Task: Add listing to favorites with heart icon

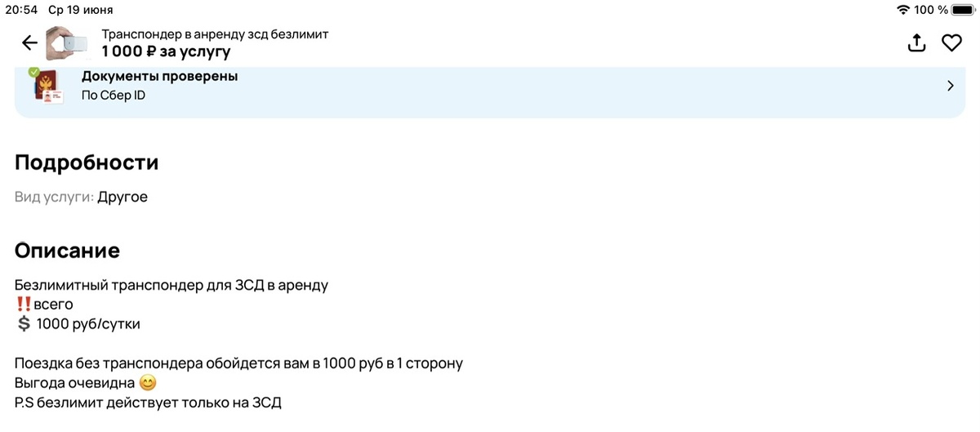Action: [x=951, y=43]
